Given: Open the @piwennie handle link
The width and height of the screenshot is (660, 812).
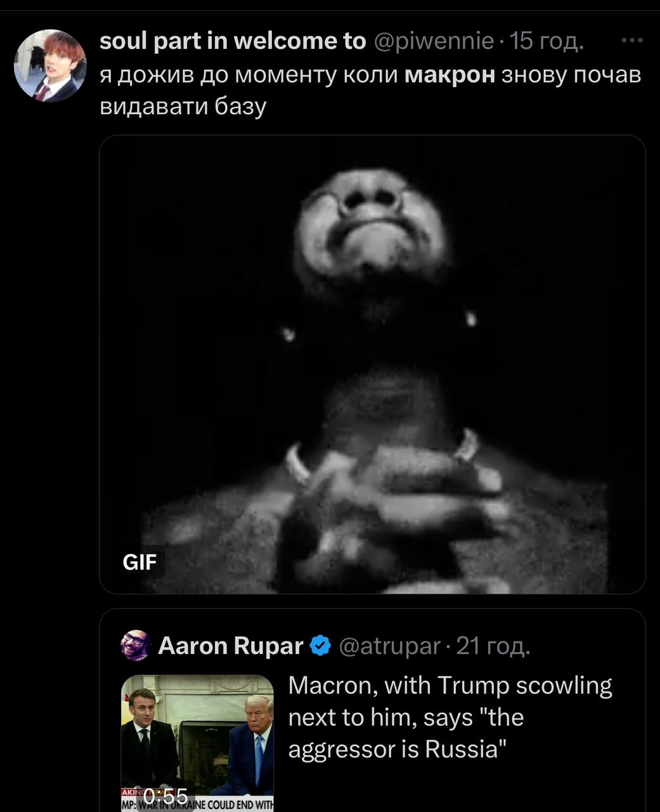Looking at the screenshot, I should [434, 41].
